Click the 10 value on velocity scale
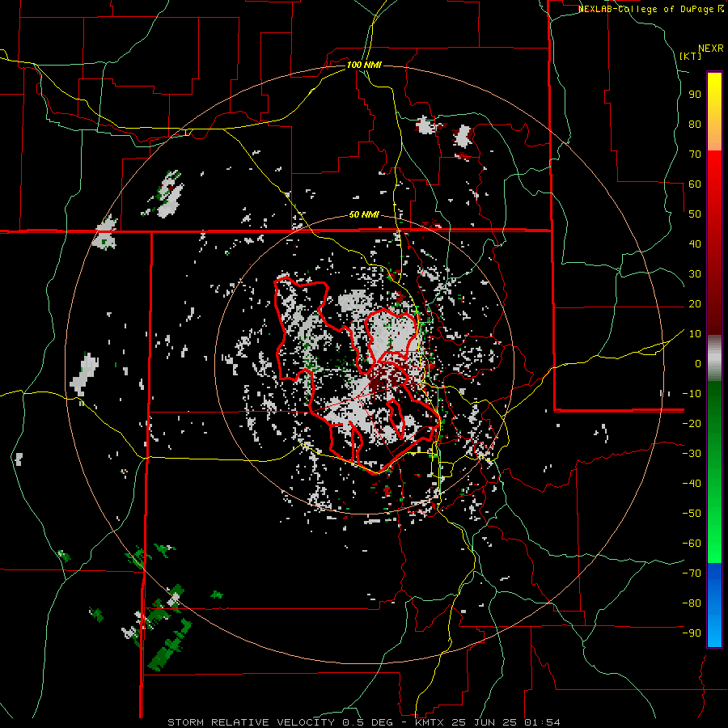 pos(695,334)
